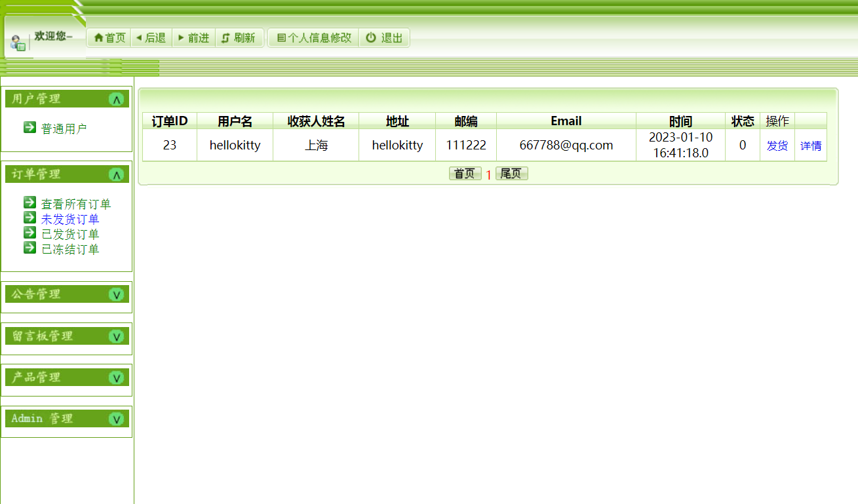Click the 公告管理 section header title
The height and width of the screenshot is (504, 858).
(x=36, y=294)
